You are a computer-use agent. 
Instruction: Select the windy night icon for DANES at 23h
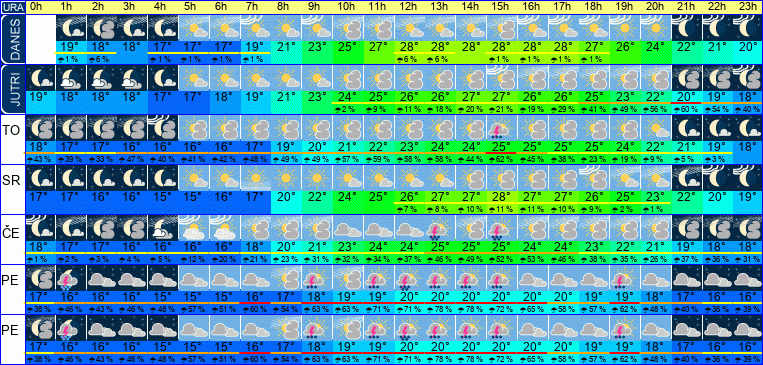click(x=747, y=28)
